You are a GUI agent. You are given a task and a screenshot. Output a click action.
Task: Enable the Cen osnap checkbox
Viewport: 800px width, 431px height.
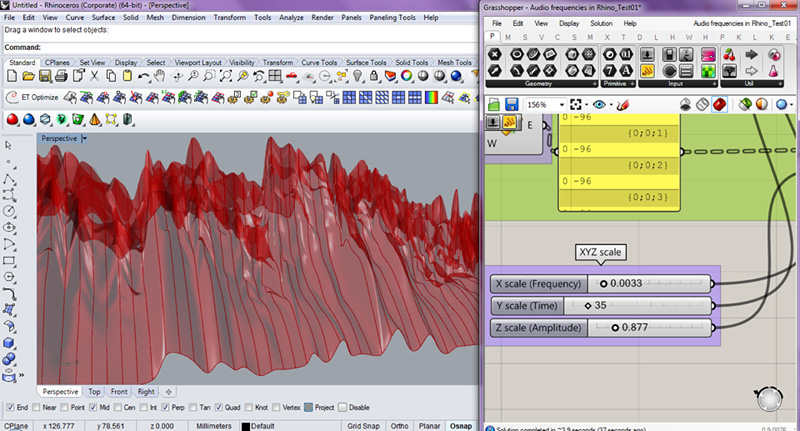pos(118,407)
